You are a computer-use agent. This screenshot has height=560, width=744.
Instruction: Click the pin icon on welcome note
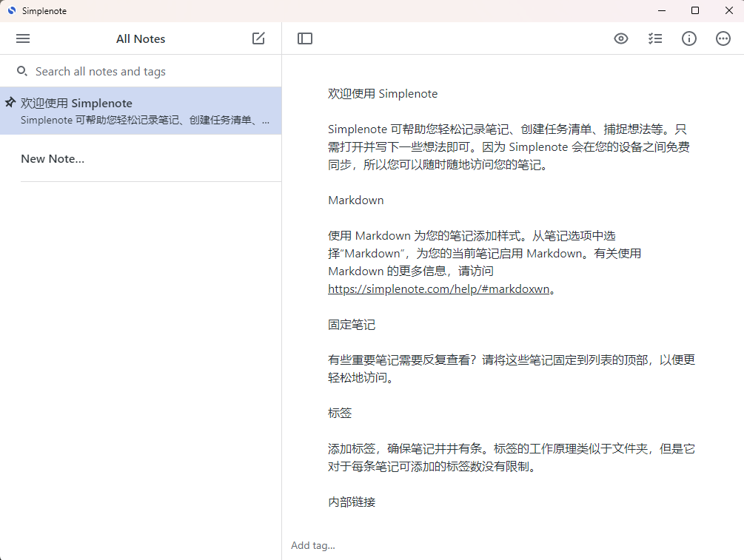10,102
